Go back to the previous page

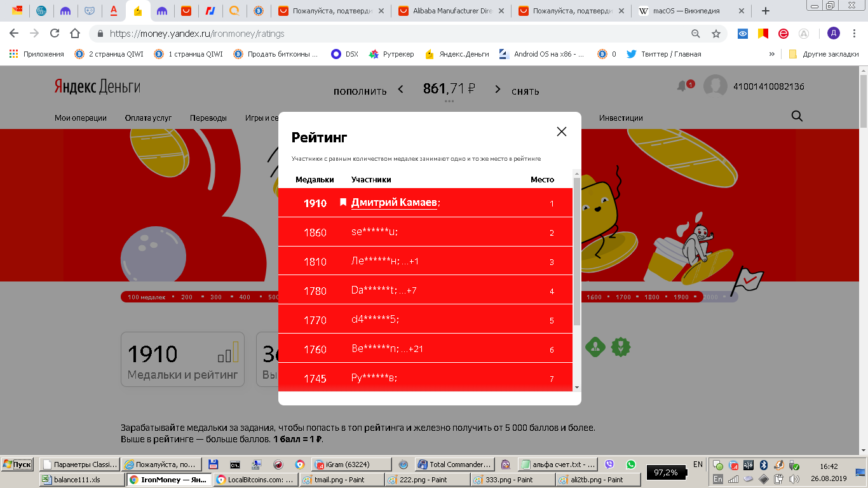pos(14,34)
